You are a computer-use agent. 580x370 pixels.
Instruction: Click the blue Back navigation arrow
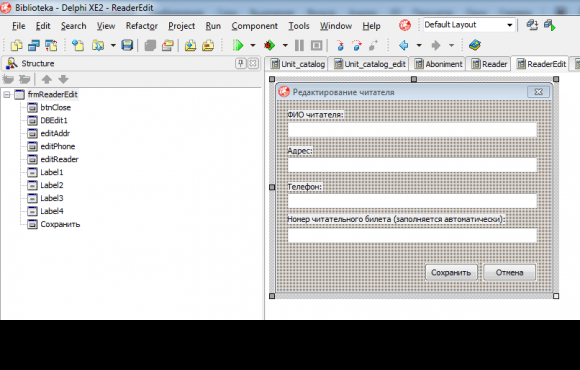click(x=404, y=46)
